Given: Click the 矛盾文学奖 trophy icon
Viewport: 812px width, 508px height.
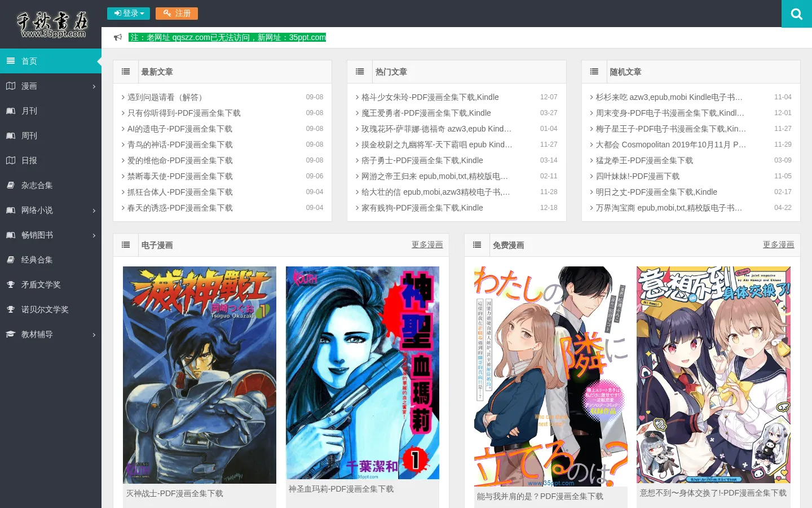Looking at the screenshot, I should pyautogui.click(x=11, y=284).
